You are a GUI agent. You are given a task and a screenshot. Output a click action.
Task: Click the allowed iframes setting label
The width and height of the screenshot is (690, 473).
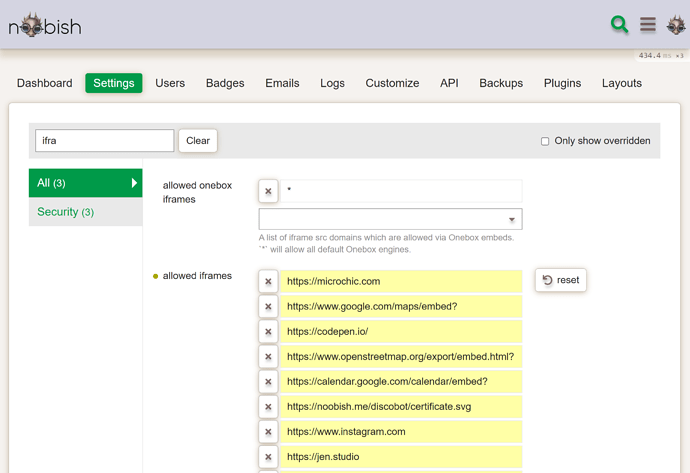pos(197,276)
